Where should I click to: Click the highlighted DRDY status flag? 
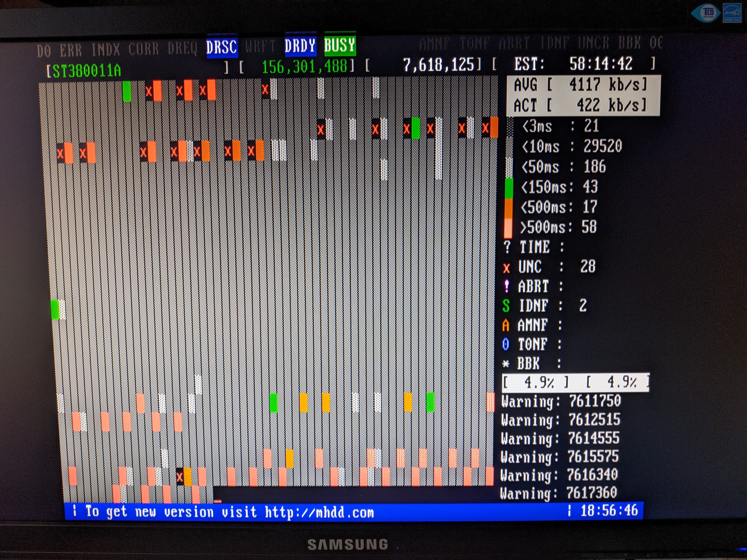(300, 46)
